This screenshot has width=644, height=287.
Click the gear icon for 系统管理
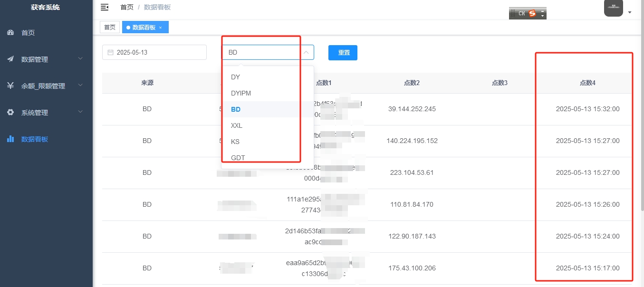pos(10,113)
